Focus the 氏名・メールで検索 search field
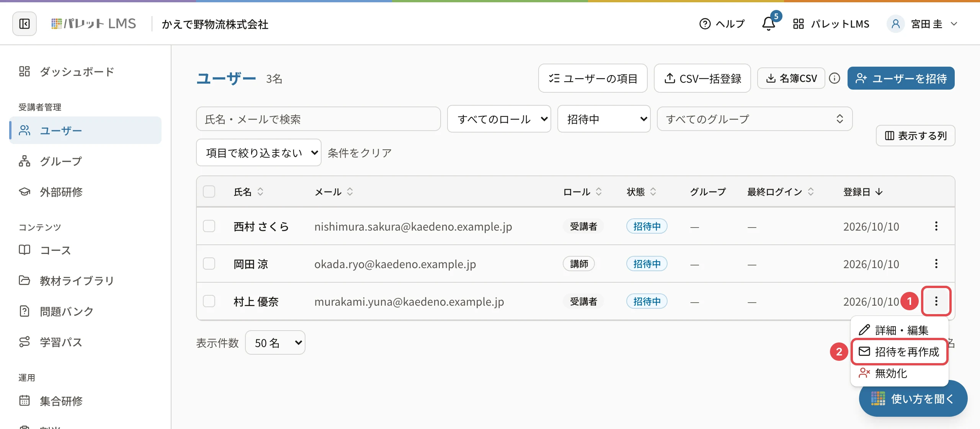 [318, 119]
